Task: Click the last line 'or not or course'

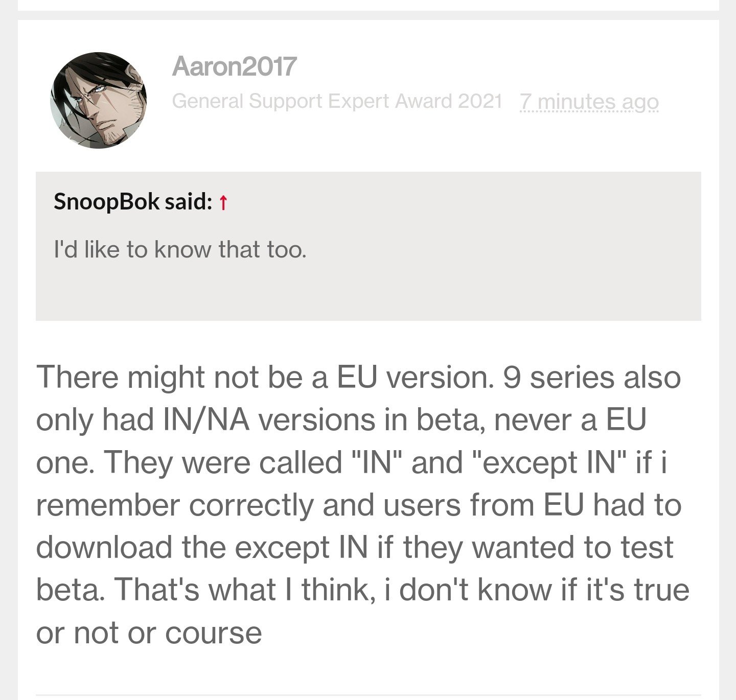Action: pos(149,633)
